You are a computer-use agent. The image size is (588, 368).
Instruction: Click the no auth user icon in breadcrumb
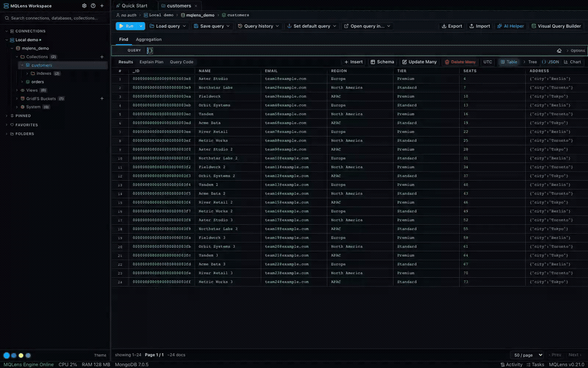(118, 15)
